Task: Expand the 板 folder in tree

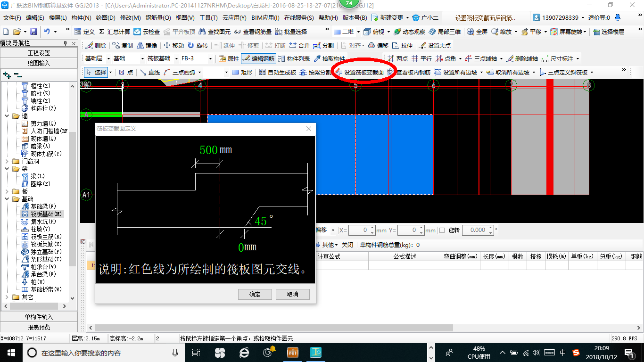Action: [x=7, y=191]
